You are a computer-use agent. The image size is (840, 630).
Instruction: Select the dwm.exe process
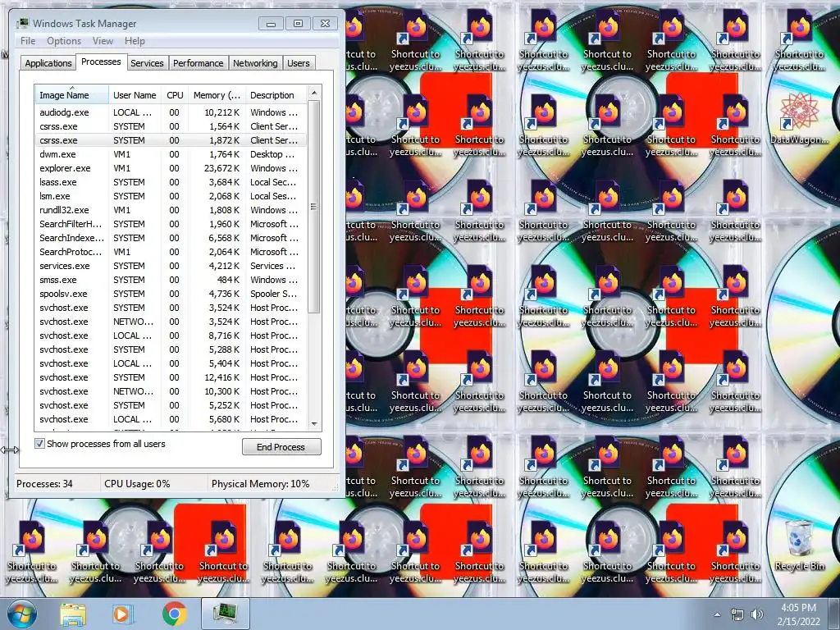pyautogui.click(x=171, y=154)
